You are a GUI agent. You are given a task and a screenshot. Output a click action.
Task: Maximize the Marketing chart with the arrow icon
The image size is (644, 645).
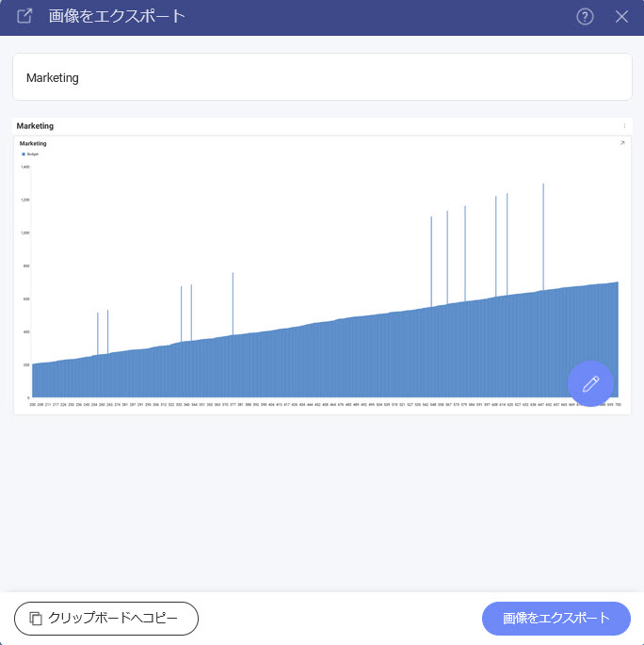622,143
